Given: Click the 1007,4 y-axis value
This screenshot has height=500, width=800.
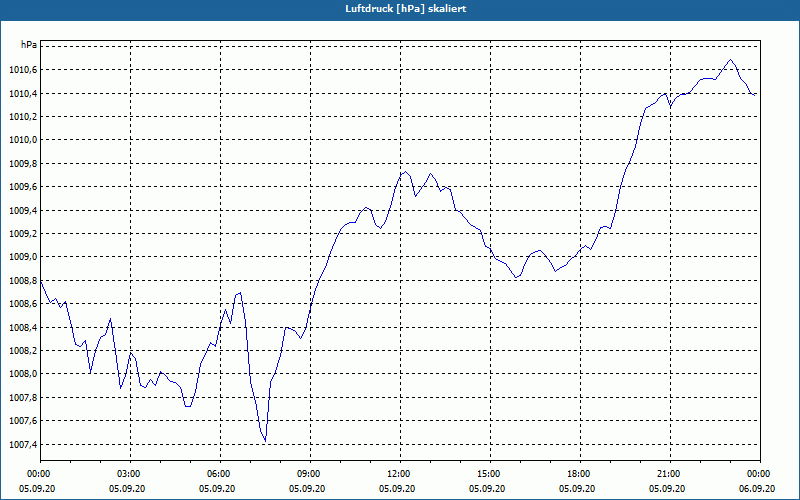Looking at the screenshot, I should pyautogui.click(x=23, y=444).
